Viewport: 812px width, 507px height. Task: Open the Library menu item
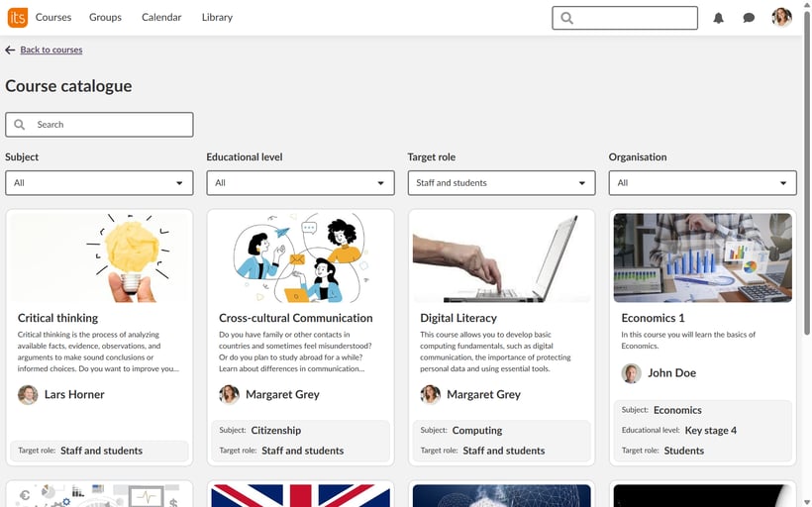click(x=217, y=17)
